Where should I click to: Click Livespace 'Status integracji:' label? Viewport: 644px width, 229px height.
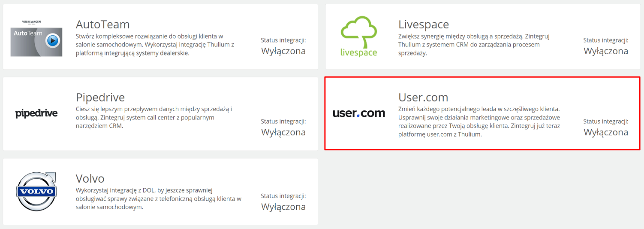606,40
